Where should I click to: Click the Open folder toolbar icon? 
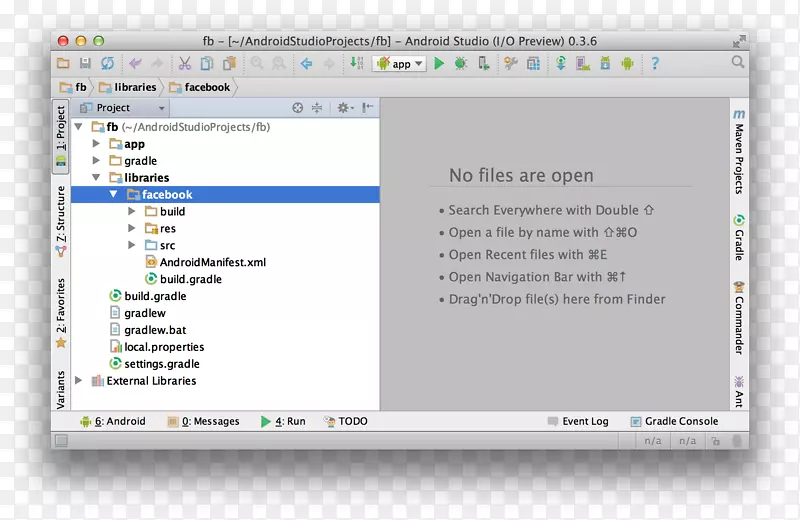(x=63, y=63)
